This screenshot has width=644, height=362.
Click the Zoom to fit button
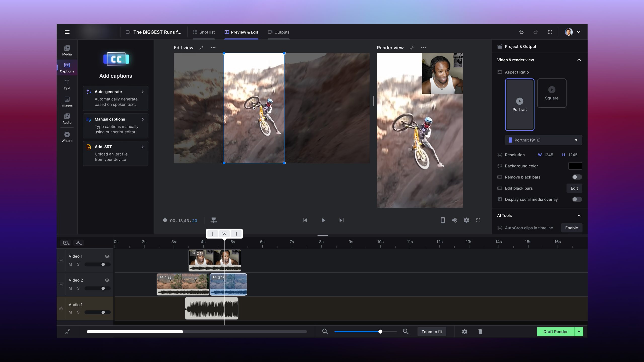click(431, 332)
